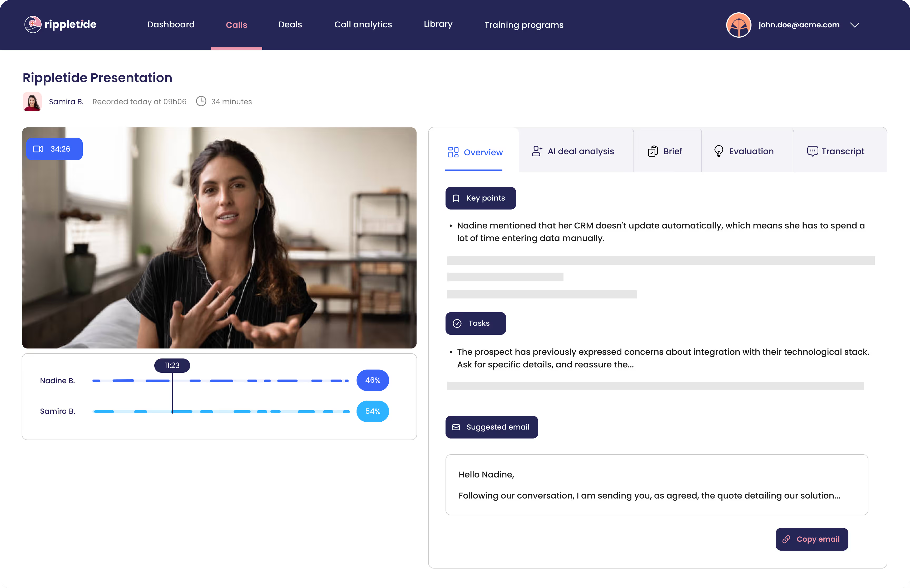The height and width of the screenshot is (588, 910).
Task: Click the envelope icon on Suggested email
Action: pos(456,427)
